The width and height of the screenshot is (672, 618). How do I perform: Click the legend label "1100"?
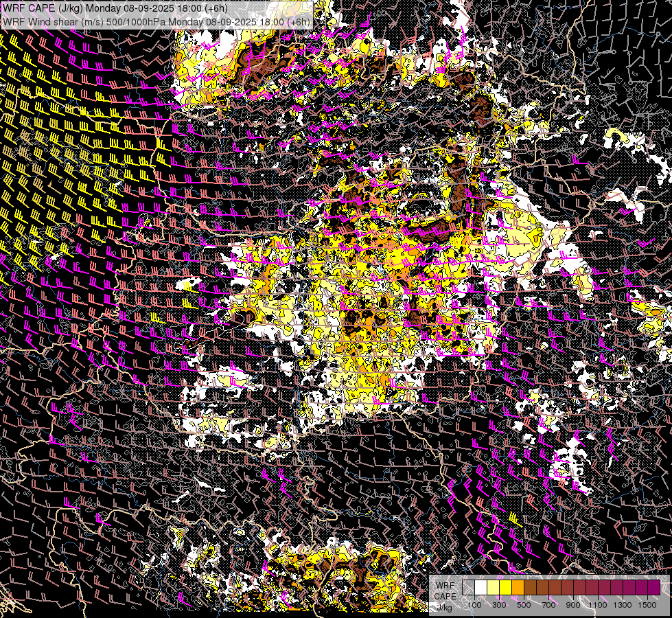[598, 605]
